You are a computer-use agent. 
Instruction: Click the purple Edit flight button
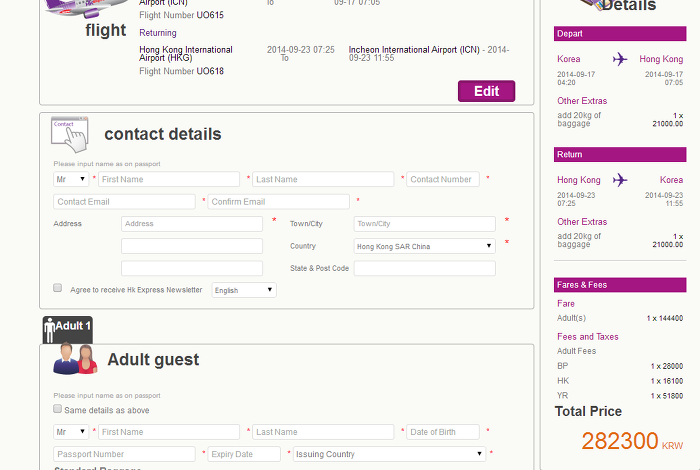tap(486, 91)
